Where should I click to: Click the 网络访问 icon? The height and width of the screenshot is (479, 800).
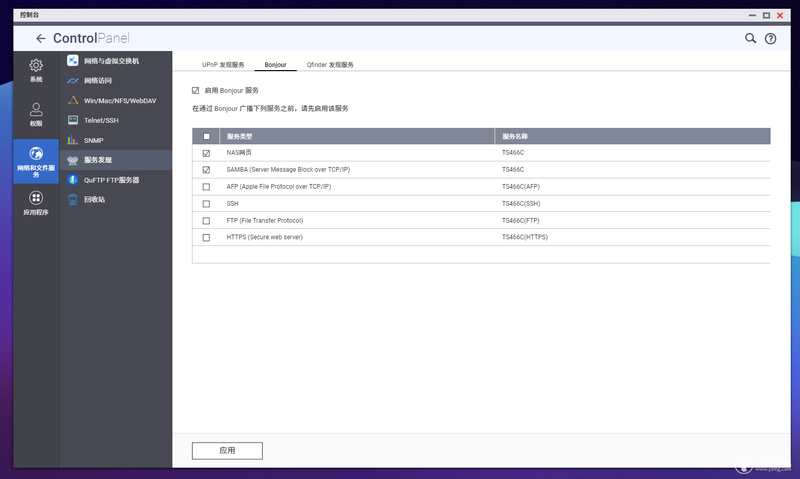point(73,81)
